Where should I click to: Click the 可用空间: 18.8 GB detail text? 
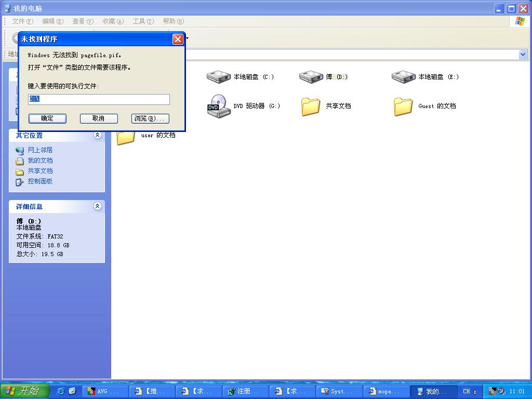[x=43, y=245]
